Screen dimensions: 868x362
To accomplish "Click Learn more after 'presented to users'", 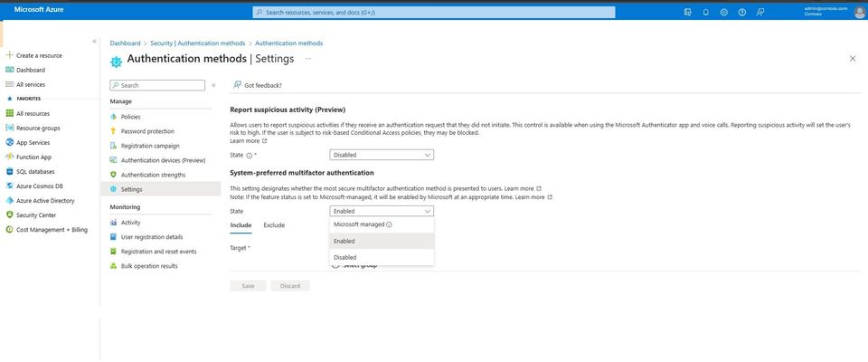I will point(519,188).
